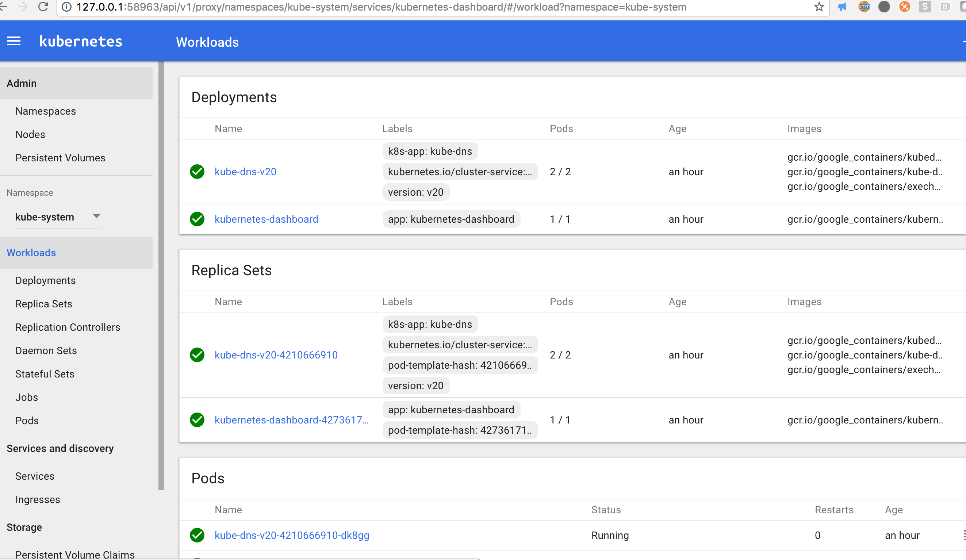Open replica set kubernetes-dashboard-4273617…
The height and width of the screenshot is (560, 966).
pos(292,420)
